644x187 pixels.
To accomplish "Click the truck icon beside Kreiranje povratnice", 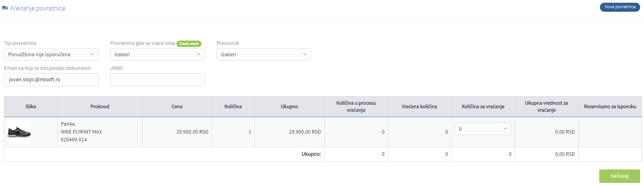I will [x=5, y=8].
